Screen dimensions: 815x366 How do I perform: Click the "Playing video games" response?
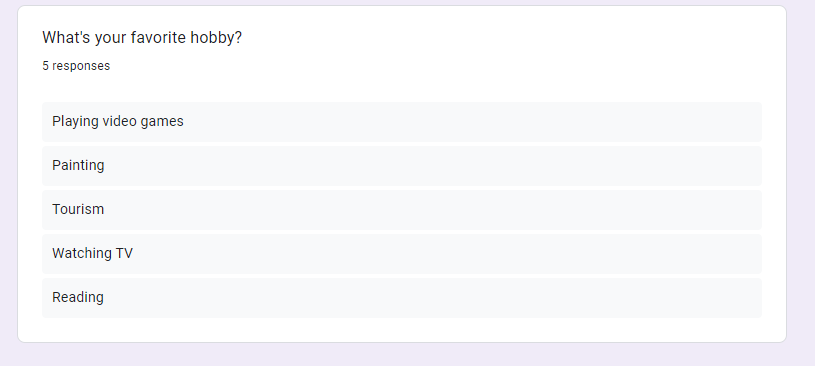pos(402,122)
